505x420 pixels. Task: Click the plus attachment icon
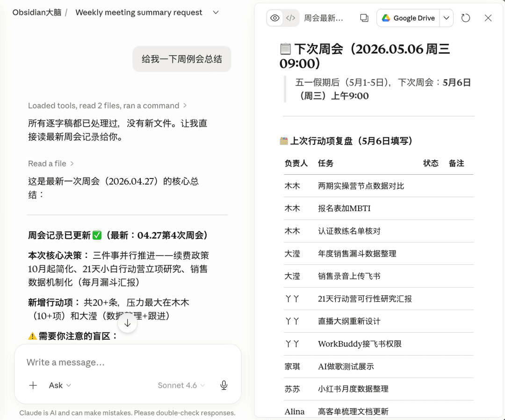[x=33, y=385]
